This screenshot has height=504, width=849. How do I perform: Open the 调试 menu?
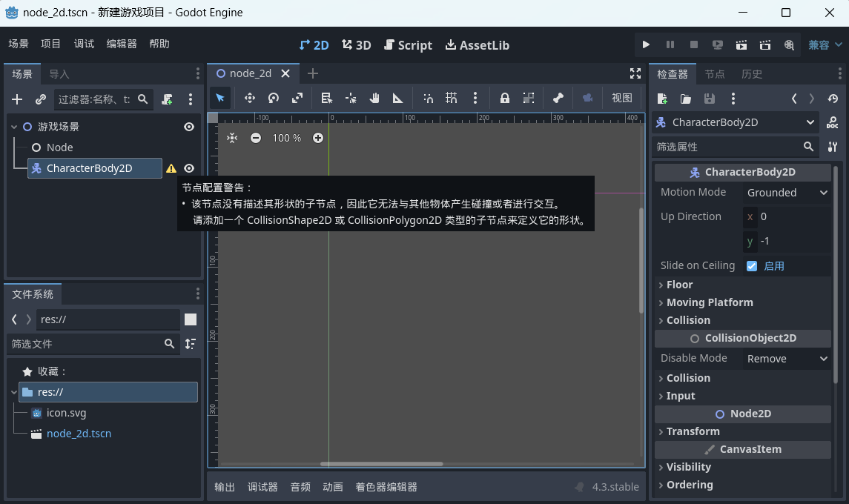pos(84,44)
